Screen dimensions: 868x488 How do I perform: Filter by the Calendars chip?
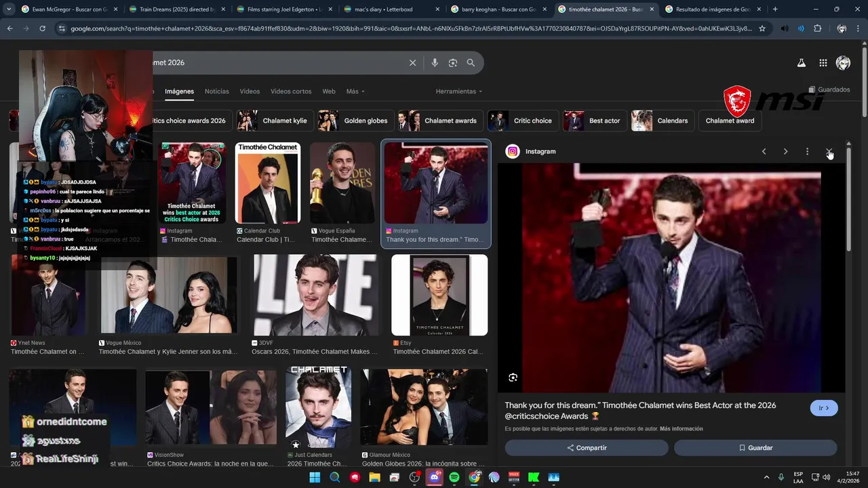(662, 121)
